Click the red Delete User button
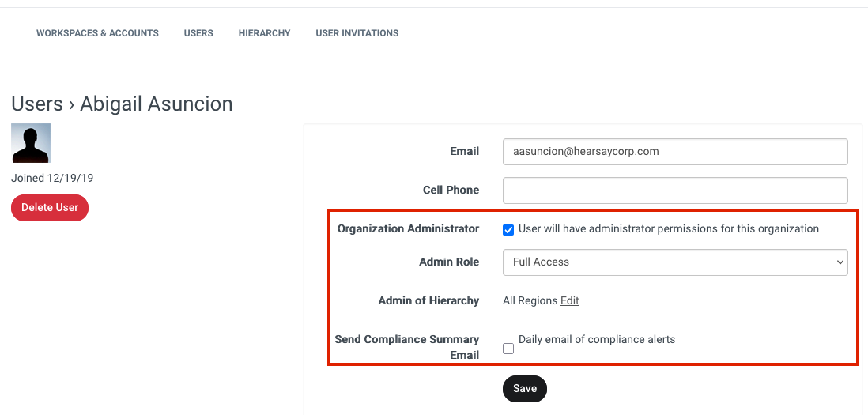The width and height of the screenshot is (868, 415). coord(50,207)
